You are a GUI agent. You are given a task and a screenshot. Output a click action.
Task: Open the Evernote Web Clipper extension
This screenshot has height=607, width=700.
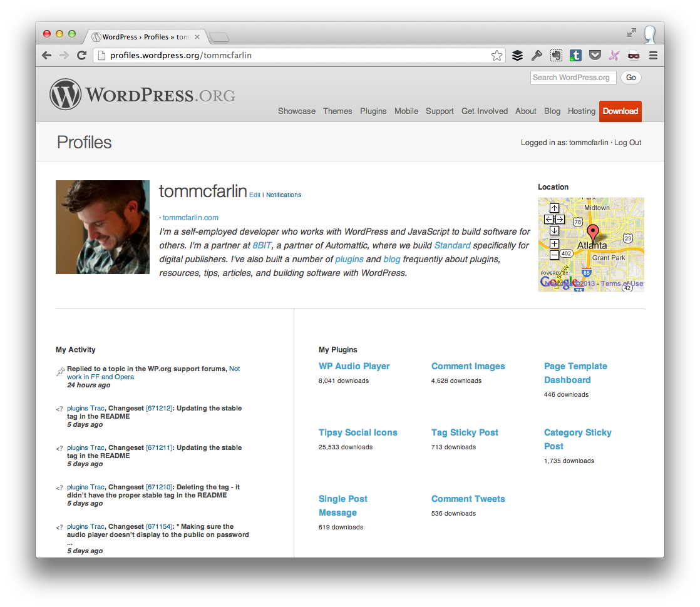(556, 55)
